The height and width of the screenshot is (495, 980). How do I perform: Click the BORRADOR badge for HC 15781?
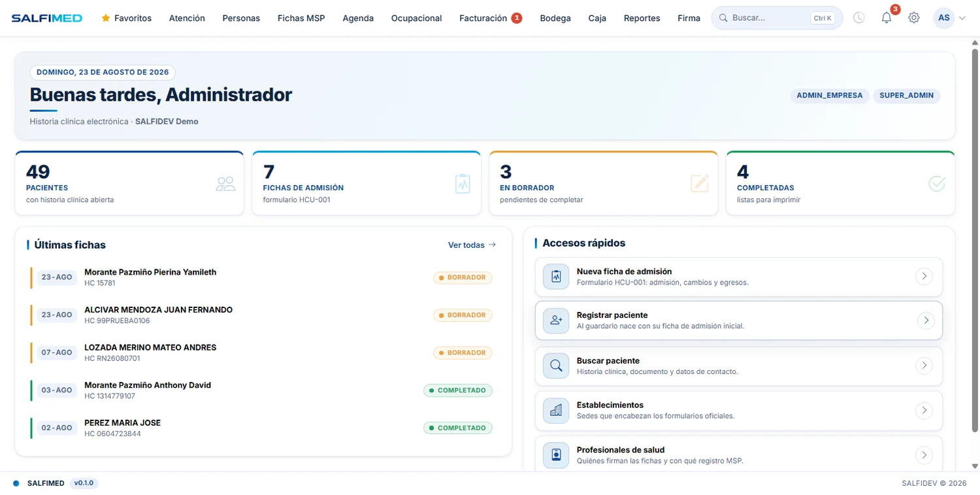(463, 277)
